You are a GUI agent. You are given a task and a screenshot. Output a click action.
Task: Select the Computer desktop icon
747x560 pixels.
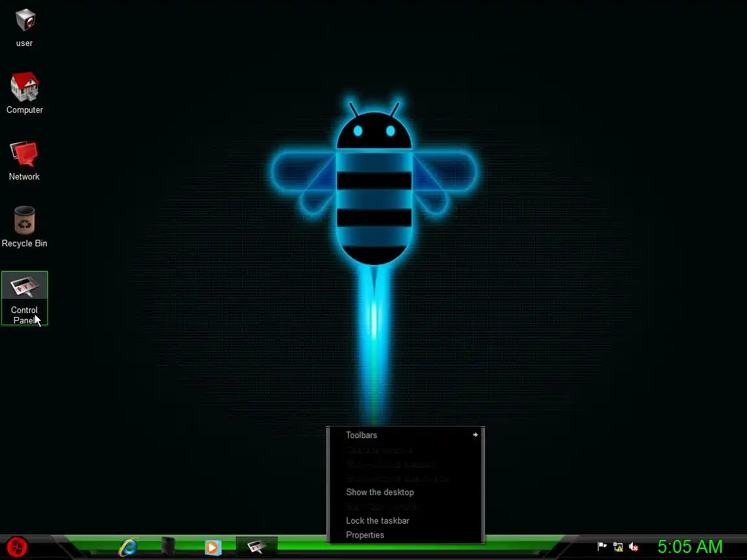[24, 93]
